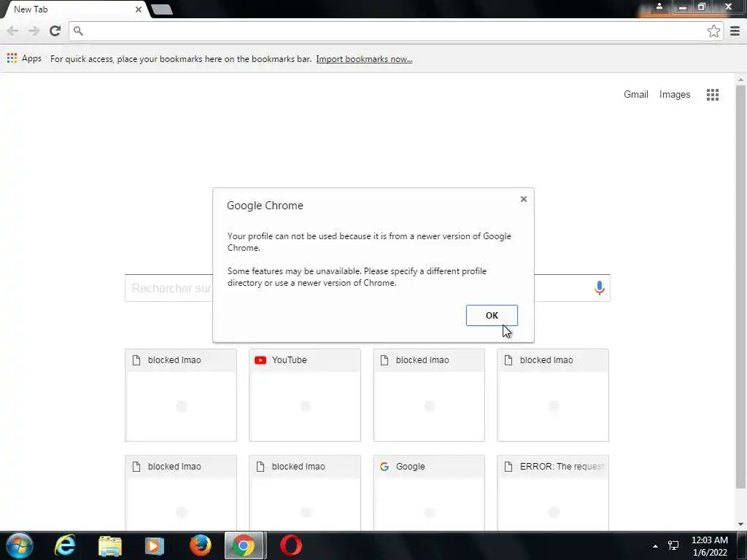Click OK in the profile error dialog
This screenshot has width=747, height=560.
(492, 315)
